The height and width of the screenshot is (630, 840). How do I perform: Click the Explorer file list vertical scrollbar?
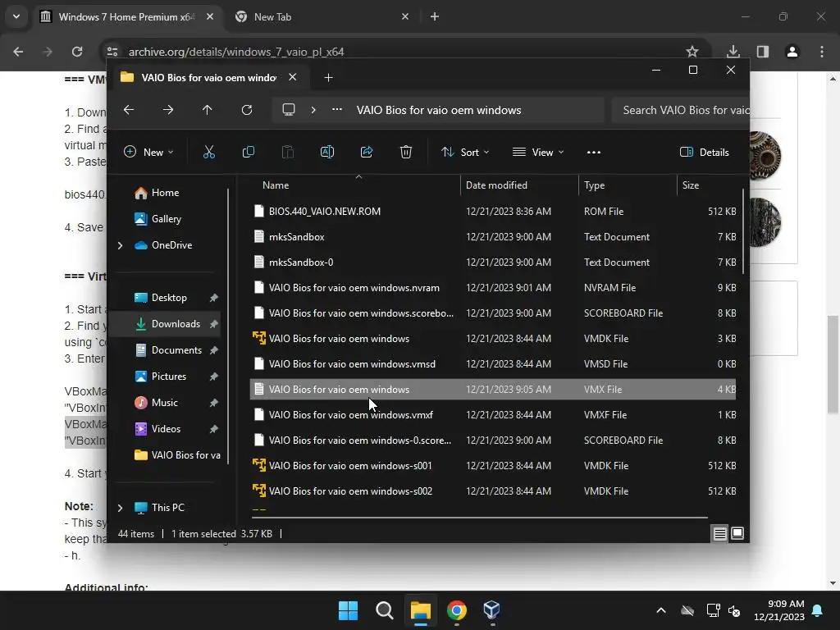click(x=743, y=231)
